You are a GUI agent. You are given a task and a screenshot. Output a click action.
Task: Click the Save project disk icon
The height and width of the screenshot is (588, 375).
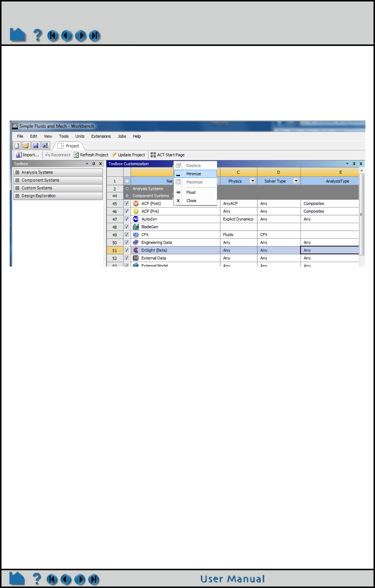click(36, 146)
